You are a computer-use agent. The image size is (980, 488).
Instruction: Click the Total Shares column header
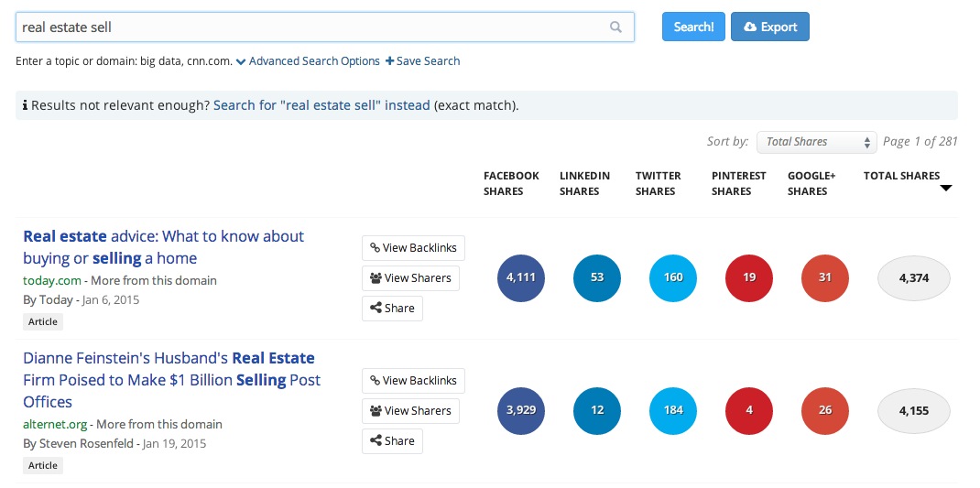tap(901, 176)
